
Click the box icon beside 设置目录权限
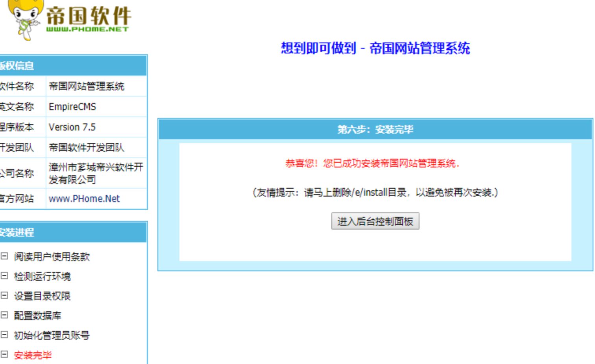pos(4,296)
